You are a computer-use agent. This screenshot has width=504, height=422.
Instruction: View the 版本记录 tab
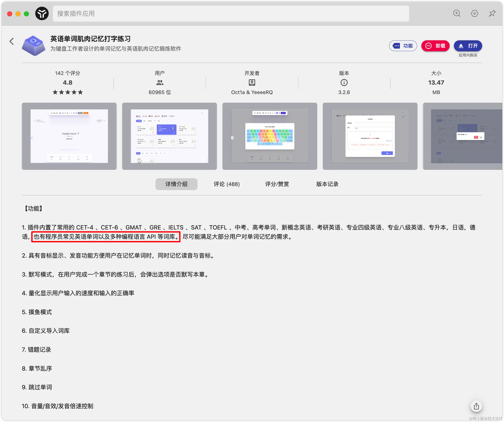point(327,184)
